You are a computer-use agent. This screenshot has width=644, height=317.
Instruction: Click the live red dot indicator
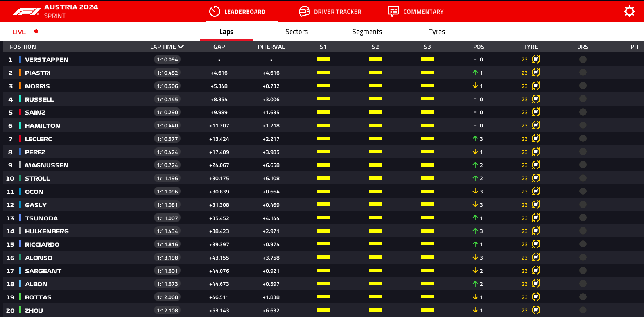click(36, 31)
